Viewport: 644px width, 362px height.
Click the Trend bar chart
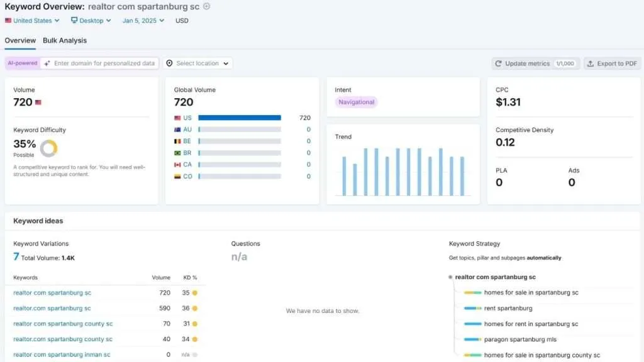(403, 172)
